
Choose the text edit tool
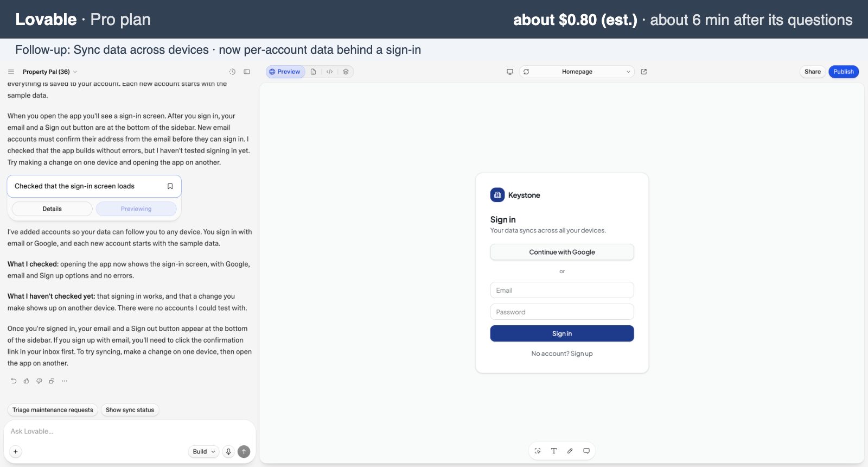554,451
